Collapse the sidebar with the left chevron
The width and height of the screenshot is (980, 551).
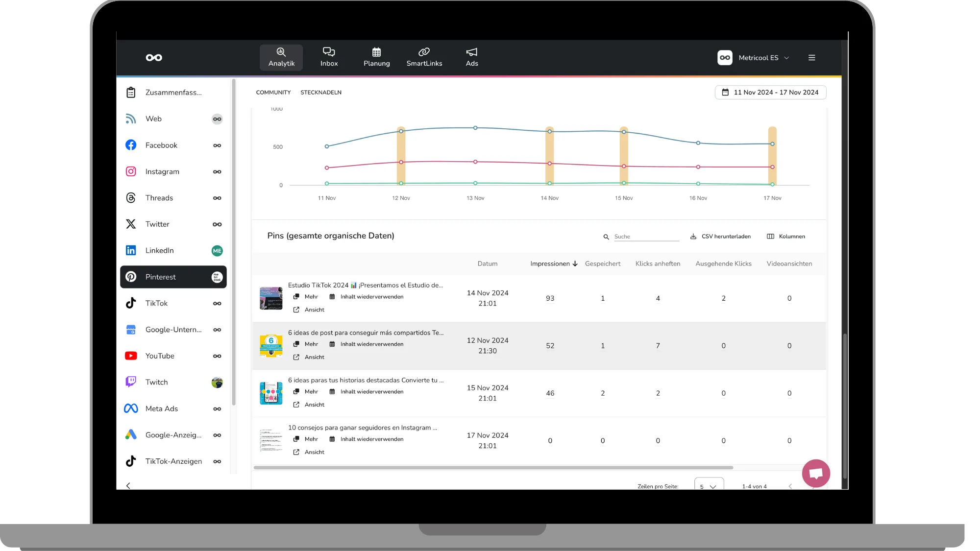click(x=128, y=485)
